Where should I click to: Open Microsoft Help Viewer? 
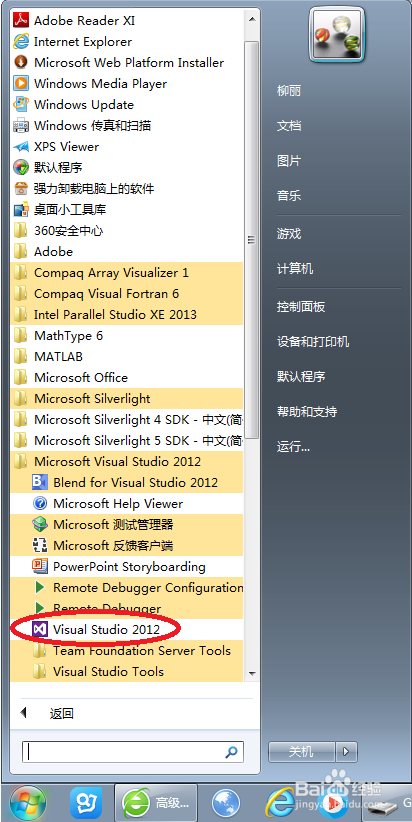click(126, 503)
